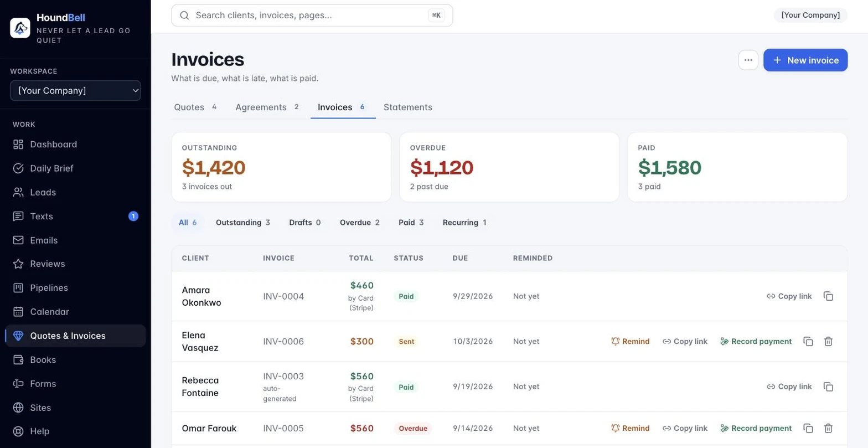This screenshot has height=448, width=868.
Task: Show only Overdue invoices
Action: point(360,223)
